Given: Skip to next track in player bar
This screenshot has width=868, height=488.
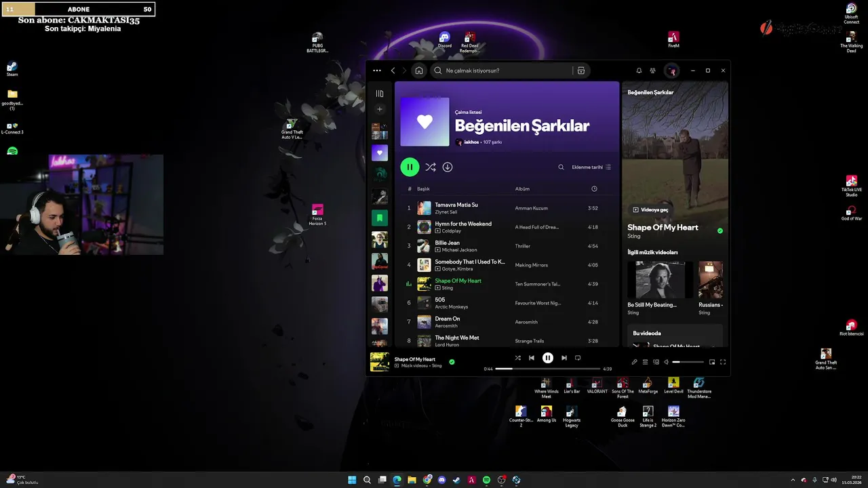Looking at the screenshot, I should pyautogui.click(x=564, y=358).
